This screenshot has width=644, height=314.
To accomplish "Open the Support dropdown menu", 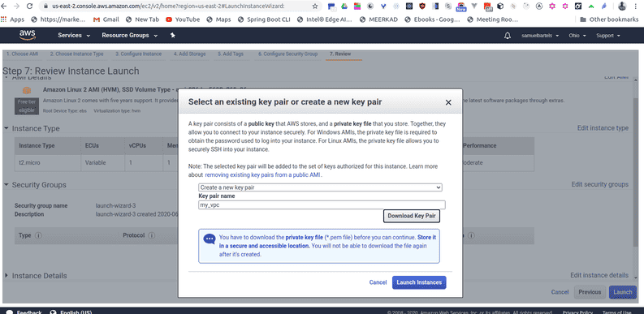I will point(607,36).
